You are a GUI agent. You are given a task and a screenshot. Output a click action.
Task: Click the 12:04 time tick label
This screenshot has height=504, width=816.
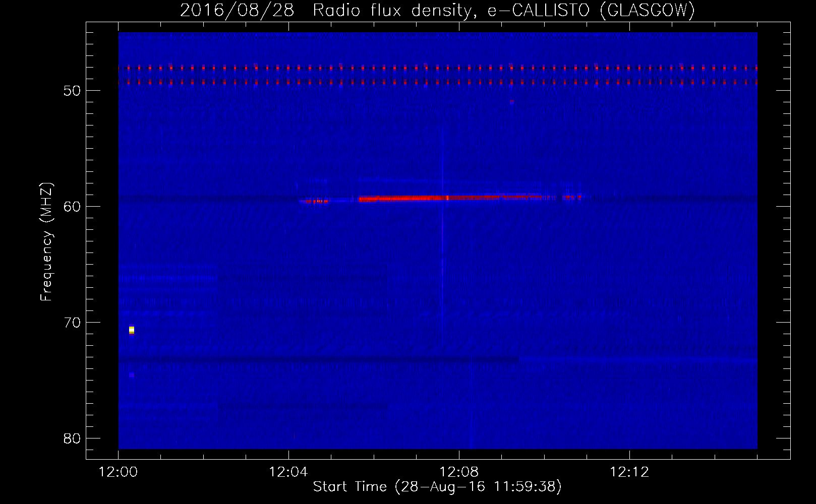pos(288,472)
